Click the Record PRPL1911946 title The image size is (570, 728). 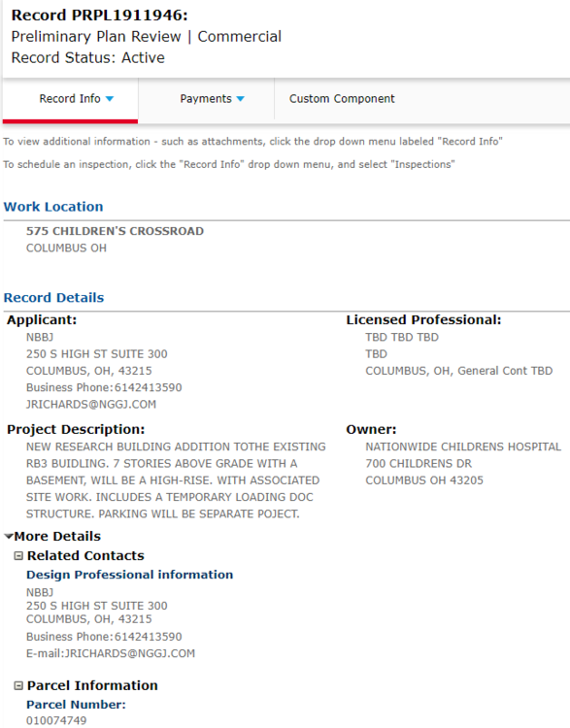[x=99, y=16]
